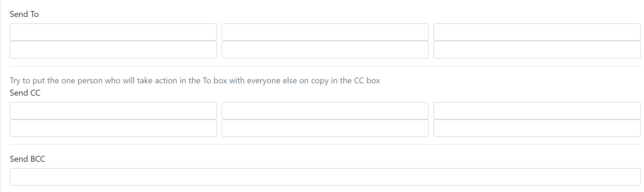This screenshot has width=644, height=192.
Task: Click the first Send To input field
Action: 113,32
